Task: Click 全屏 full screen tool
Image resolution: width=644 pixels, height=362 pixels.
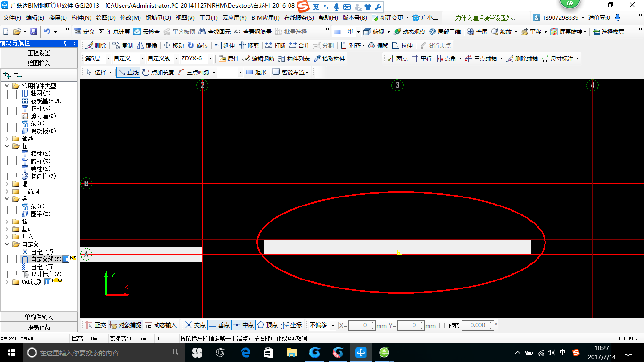Action: (x=477, y=32)
